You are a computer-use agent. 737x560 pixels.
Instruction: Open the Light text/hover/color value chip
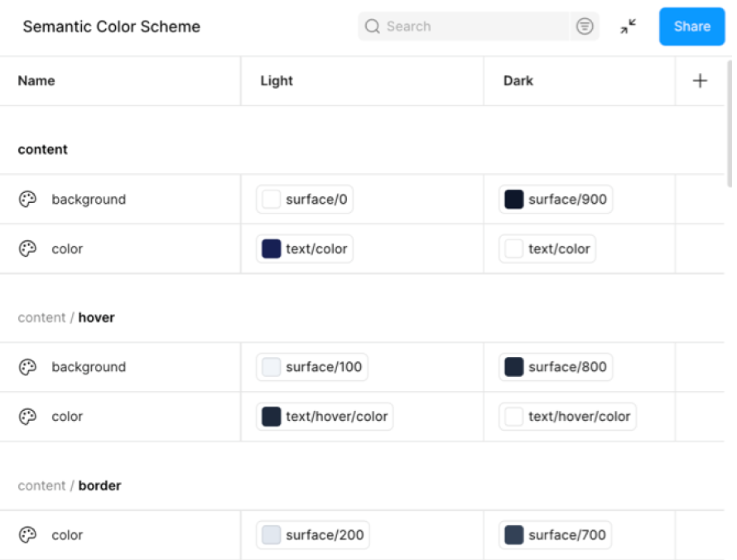point(325,417)
